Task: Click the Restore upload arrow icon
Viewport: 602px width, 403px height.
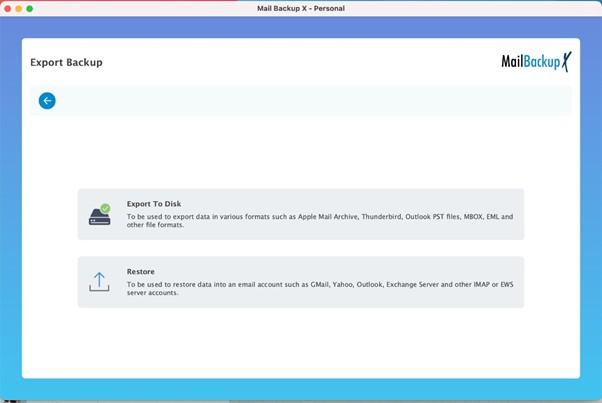Action: click(x=99, y=282)
